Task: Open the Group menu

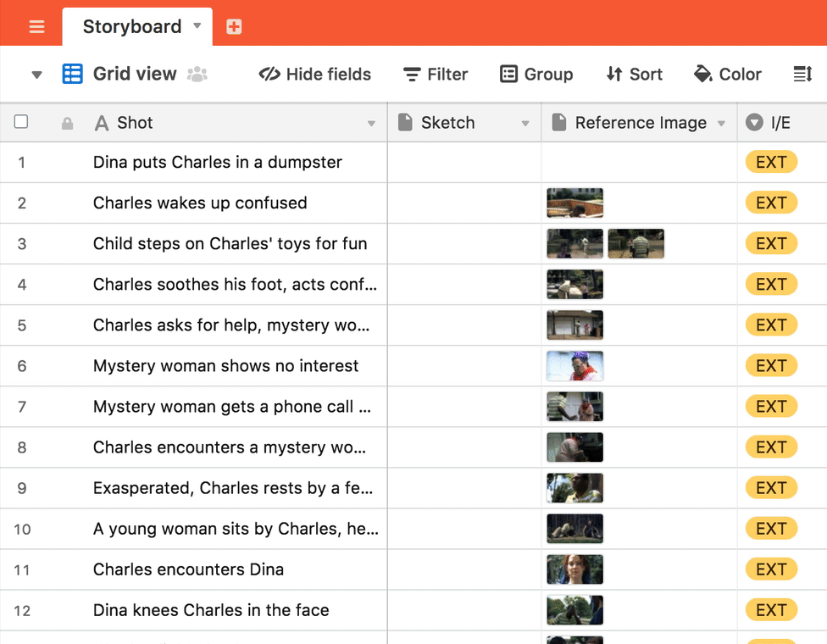Action: [536, 75]
